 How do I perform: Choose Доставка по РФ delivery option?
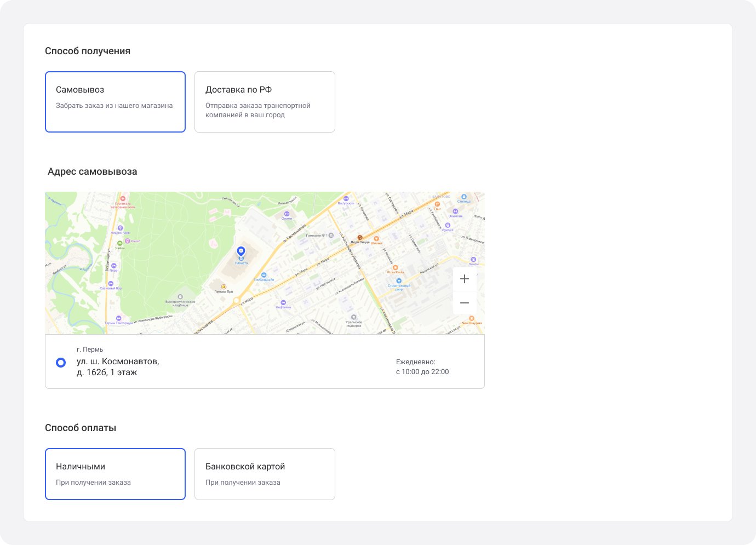click(x=265, y=102)
